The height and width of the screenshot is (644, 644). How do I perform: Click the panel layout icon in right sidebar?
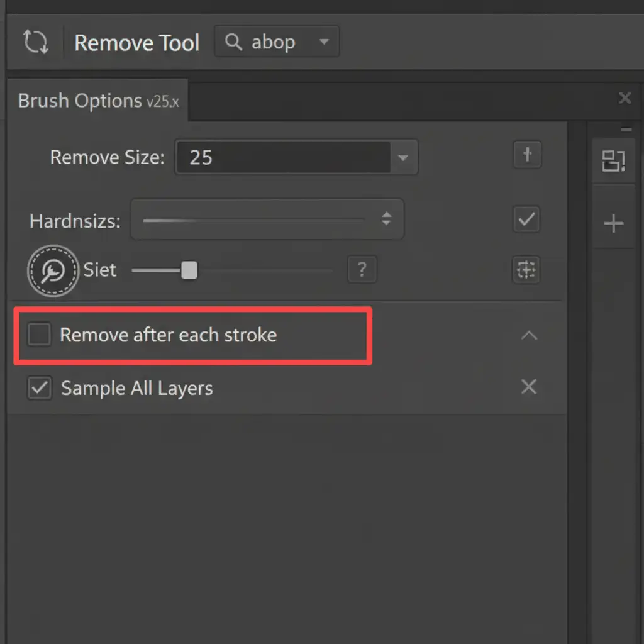tap(613, 161)
